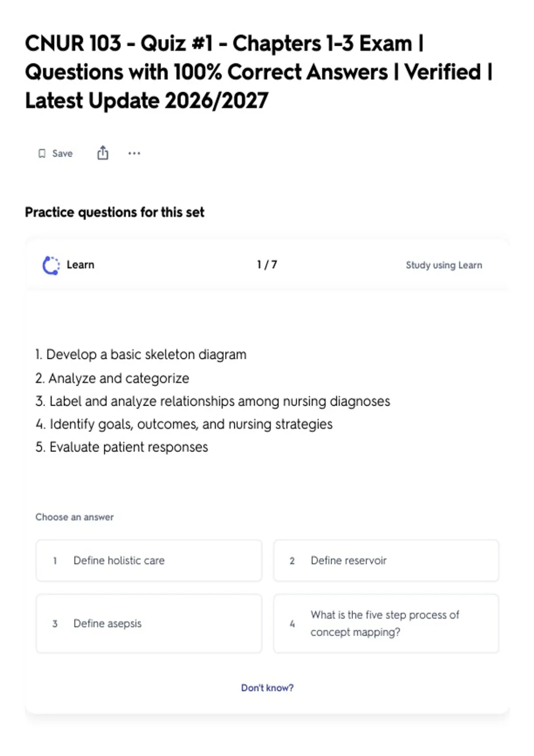Viewport: 534px width, 756px height.
Task: Choose five step process of concept mapping
Action: coord(386,623)
